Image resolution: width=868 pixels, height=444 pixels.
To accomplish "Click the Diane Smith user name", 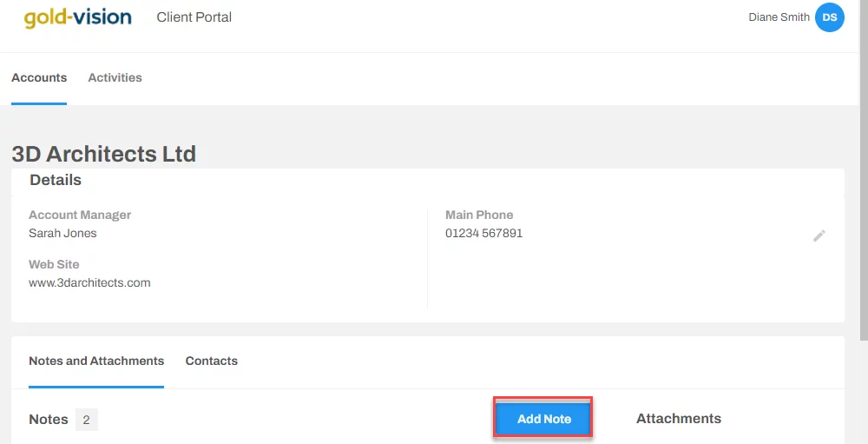I will (x=779, y=17).
